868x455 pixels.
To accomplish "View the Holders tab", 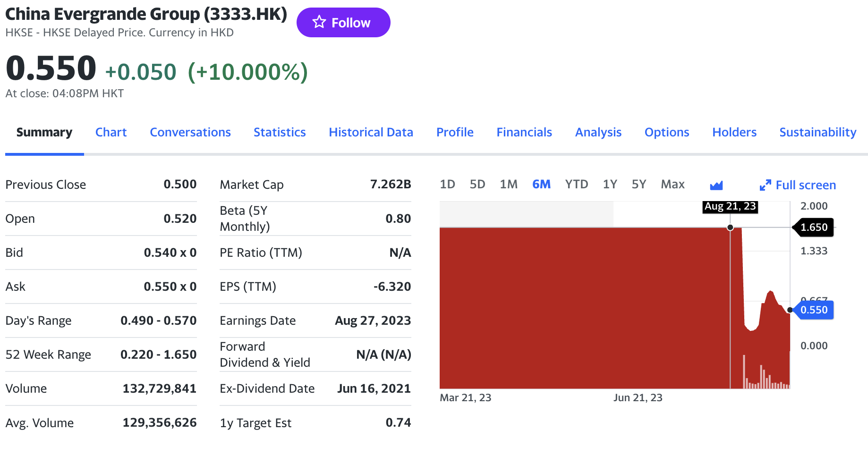I will pyautogui.click(x=734, y=132).
